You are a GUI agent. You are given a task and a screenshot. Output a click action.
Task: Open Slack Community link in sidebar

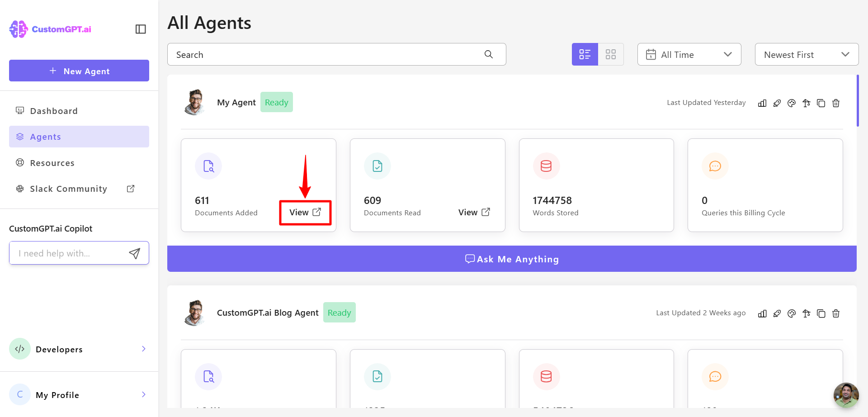[x=79, y=189]
